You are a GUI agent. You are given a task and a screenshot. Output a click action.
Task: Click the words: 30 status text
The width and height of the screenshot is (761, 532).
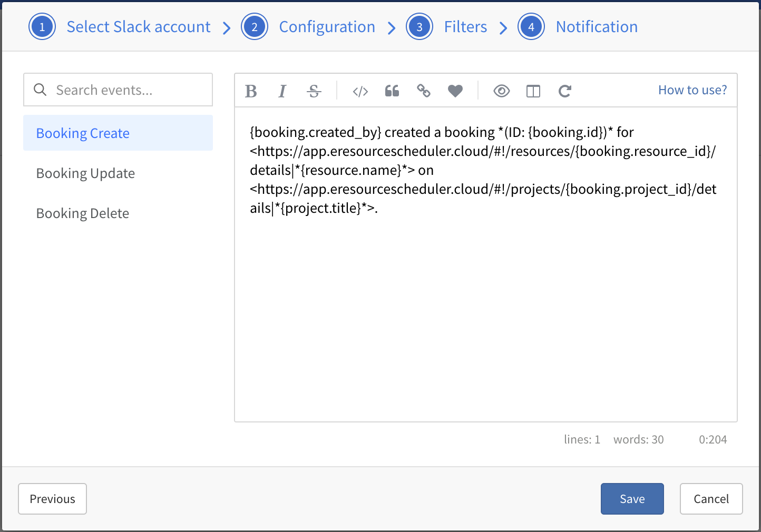(639, 439)
